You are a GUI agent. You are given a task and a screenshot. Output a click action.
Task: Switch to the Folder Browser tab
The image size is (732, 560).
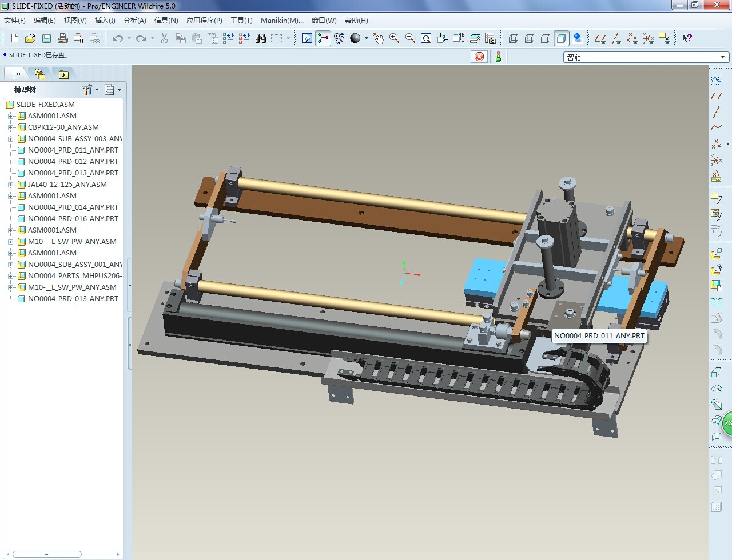39,74
